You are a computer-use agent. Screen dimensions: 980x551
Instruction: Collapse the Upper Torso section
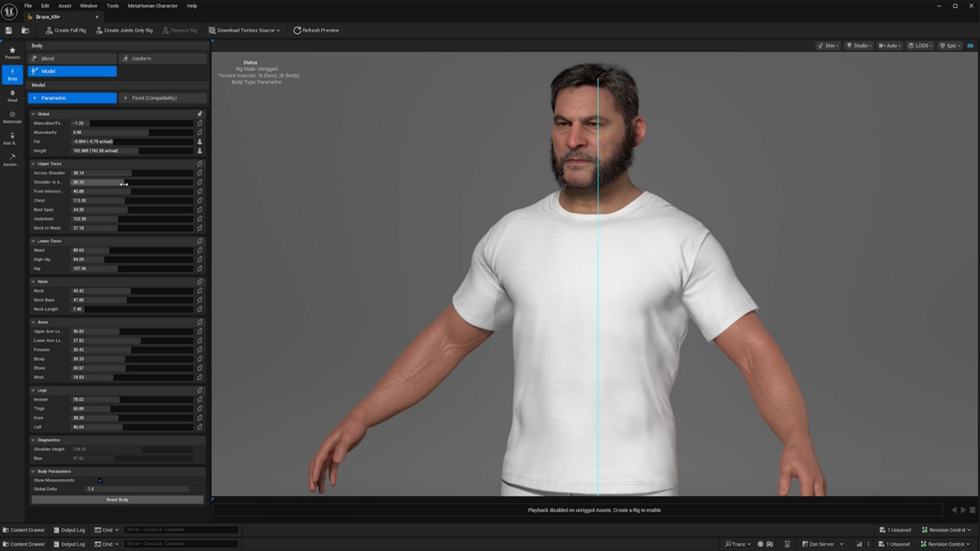click(x=33, y=164)
